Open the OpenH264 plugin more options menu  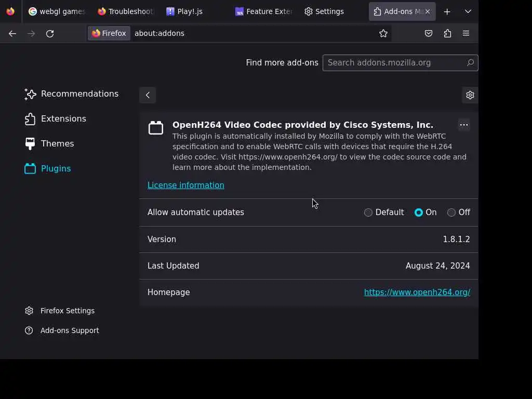pyautogui.click(x=464, y=125)
